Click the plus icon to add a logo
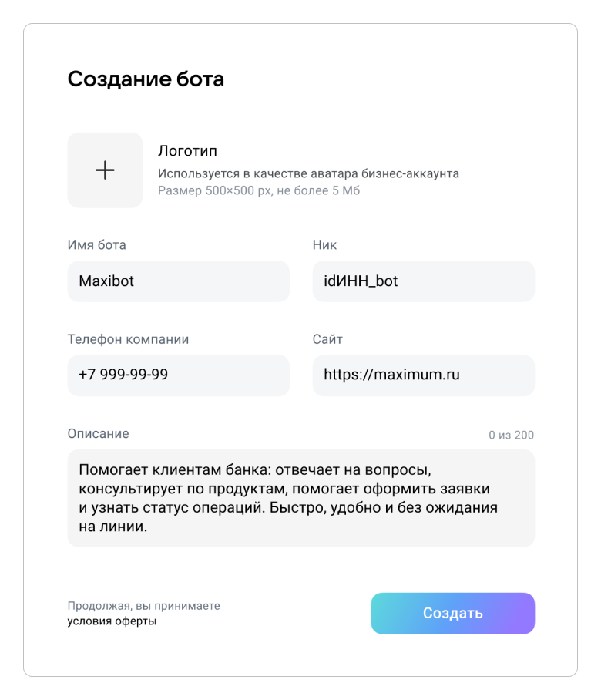601x700 pixels. click(x=105, y=170)
